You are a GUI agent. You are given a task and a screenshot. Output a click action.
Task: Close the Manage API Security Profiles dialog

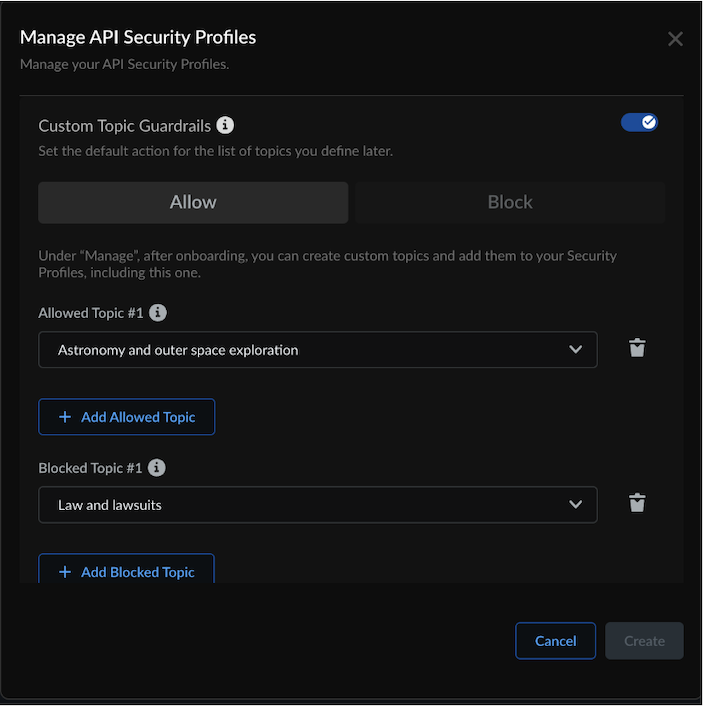pyautogui.click(x=675, y=39)
